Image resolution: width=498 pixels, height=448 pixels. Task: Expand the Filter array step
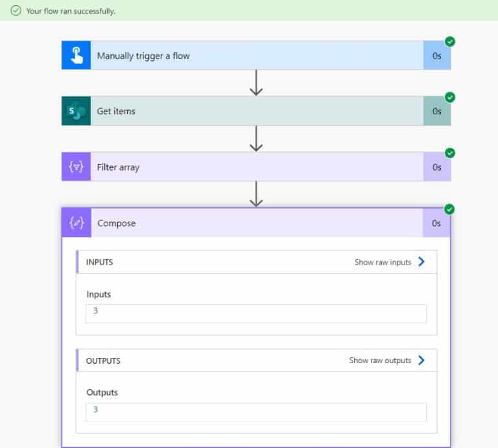pos(256,167)
